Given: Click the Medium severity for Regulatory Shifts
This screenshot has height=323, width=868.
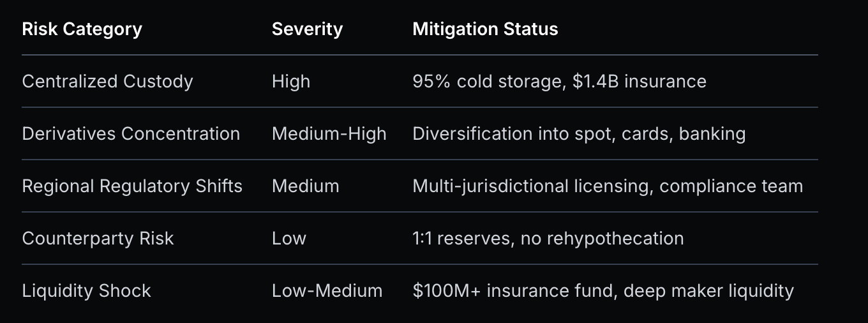Looking at the screenshot, I should pos(305,186).
